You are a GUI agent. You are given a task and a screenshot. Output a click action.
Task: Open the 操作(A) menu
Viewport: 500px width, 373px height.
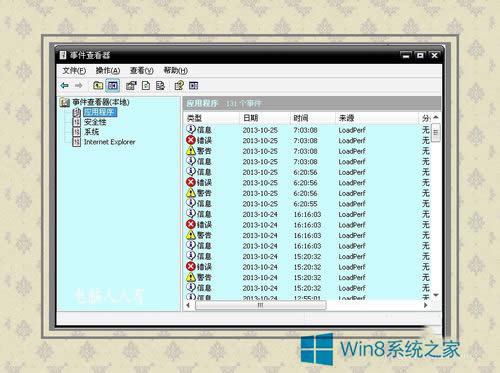click(108, 70)
